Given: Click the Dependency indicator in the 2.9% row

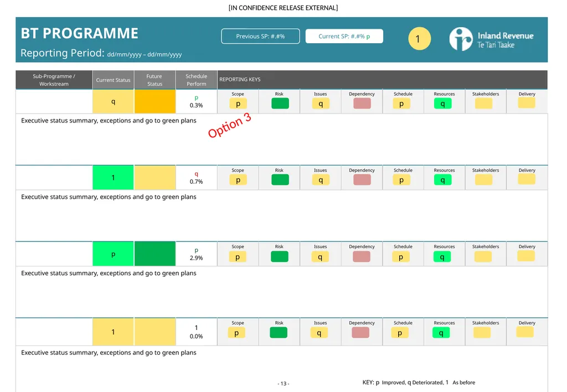Looking at the screenshot, I should [x=361, y=256].
